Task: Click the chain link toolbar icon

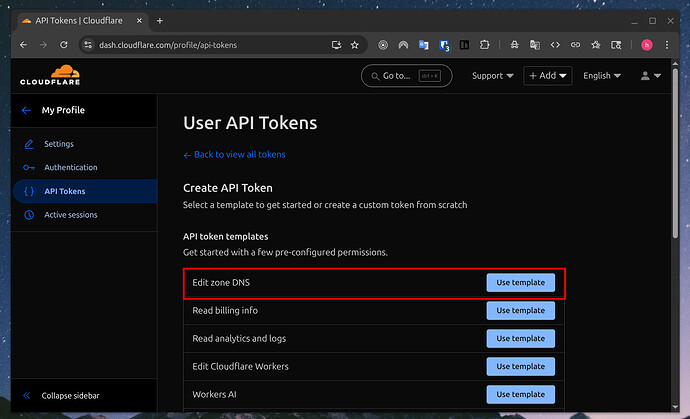Action: coord(575,45)
